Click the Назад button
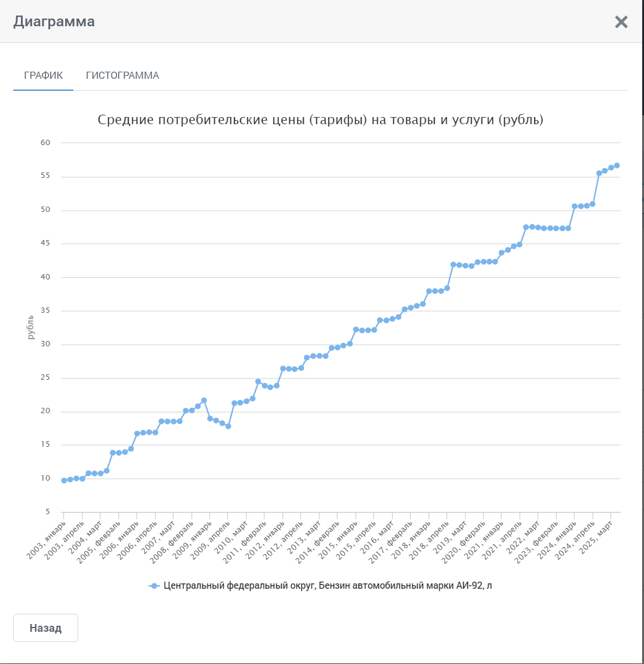The width and height of the screenshot is (644, 664). tap(45, 628)
